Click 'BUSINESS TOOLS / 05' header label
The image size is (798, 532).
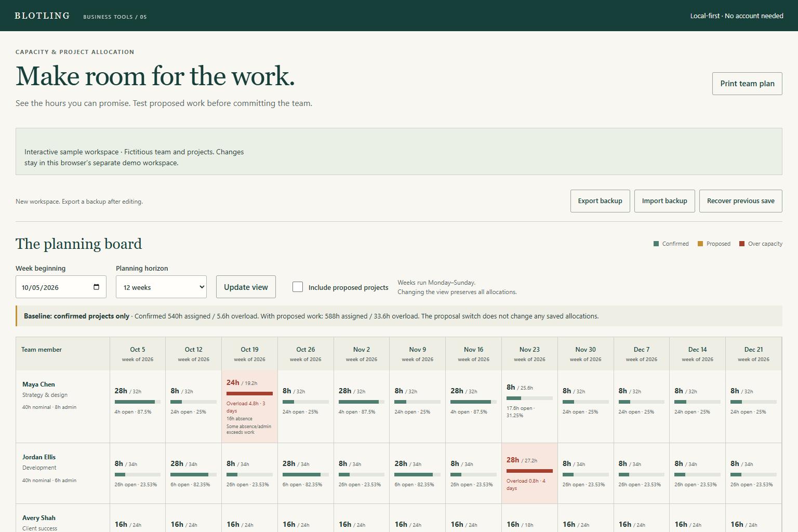pyautogui.click(x=115, y=17)
